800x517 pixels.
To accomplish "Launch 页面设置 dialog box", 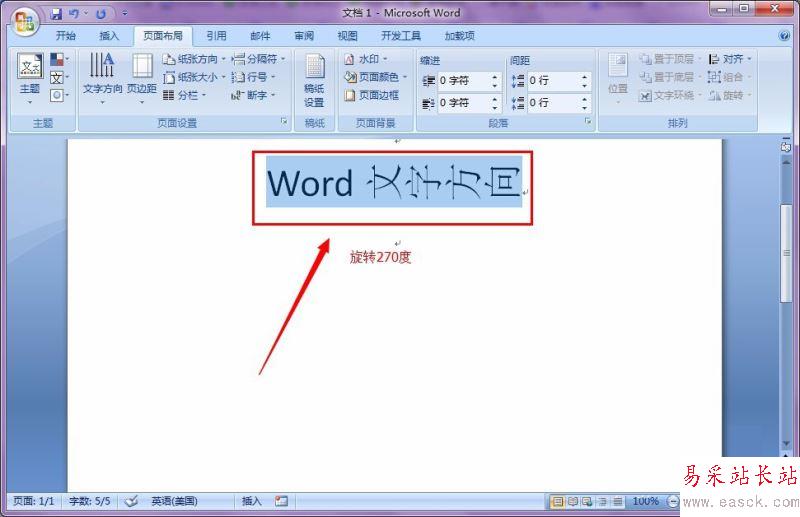I will pyautogui.click(x=284, y=121).
